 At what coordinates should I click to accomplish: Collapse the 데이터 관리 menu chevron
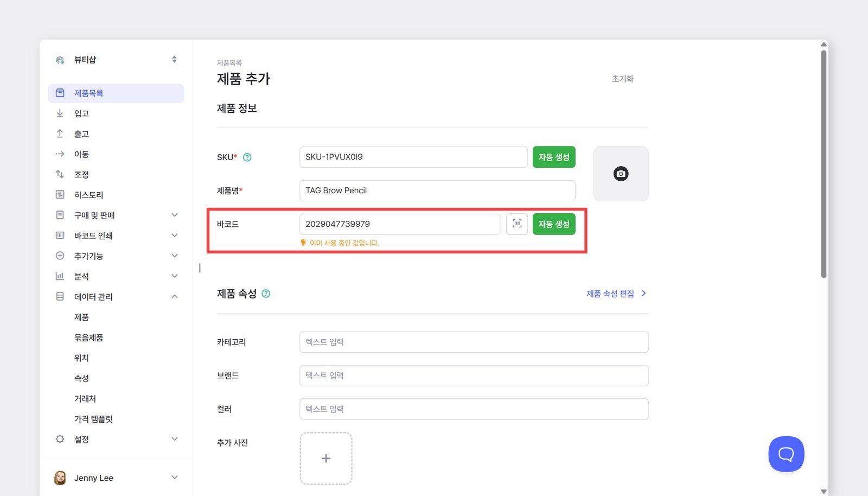175,296
